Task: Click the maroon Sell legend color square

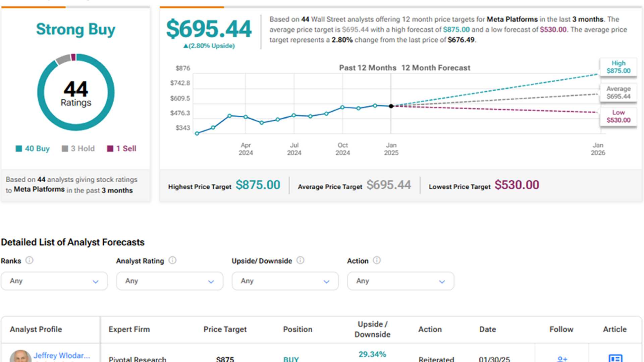Action: (110, 148)
